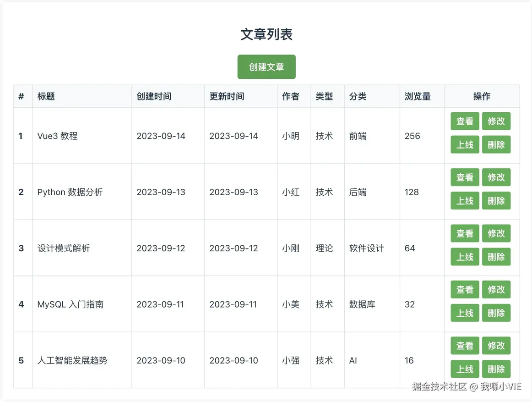View the Vue3 教程 article with 查看

tap(465, 121)
